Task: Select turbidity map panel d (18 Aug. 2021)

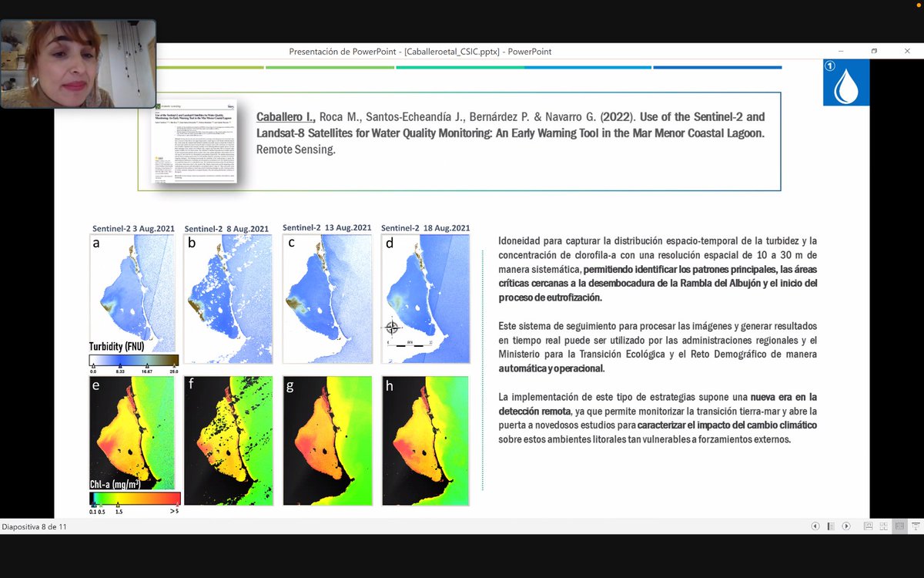Action: click(426, 298)
